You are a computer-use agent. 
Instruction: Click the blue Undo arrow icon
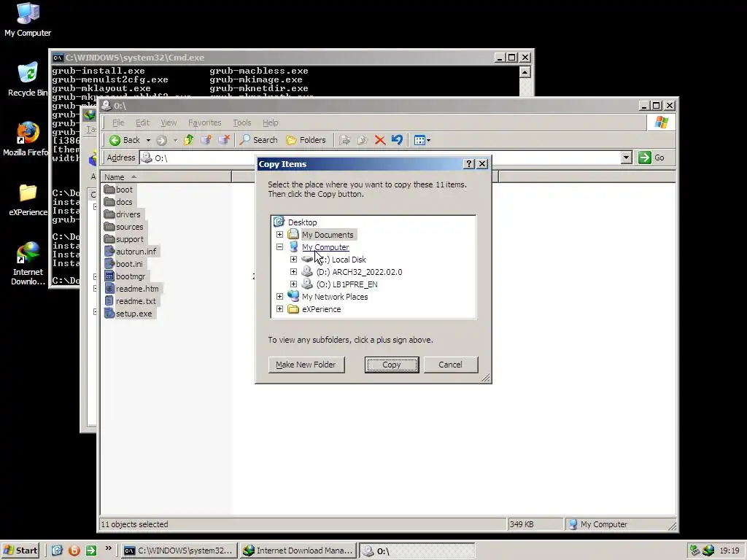(x=397, y=140)
